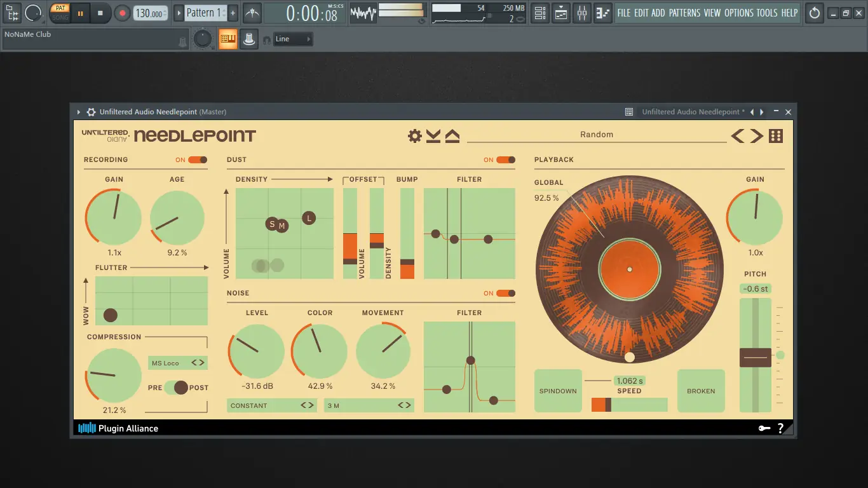The image size is (868, 488).
Task: Open the TOOLS menu
Action: click(767, 13)
